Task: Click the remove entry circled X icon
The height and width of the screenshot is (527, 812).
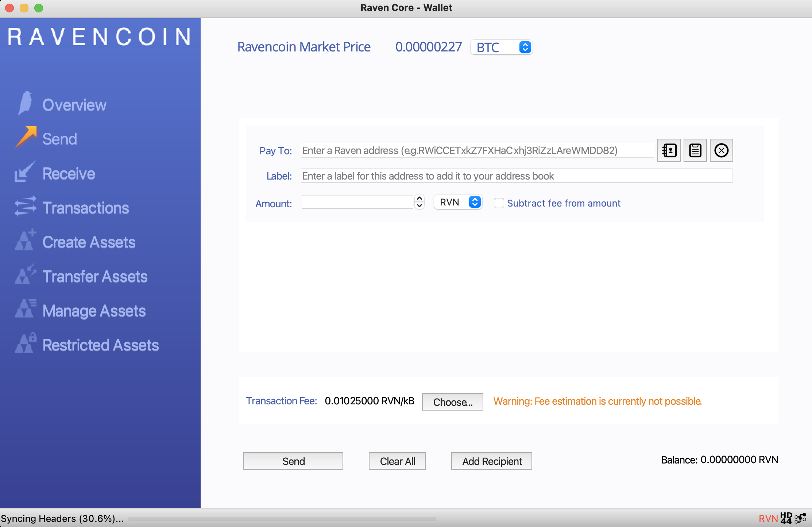Action: pyautogui.click(x=721, y=150)
